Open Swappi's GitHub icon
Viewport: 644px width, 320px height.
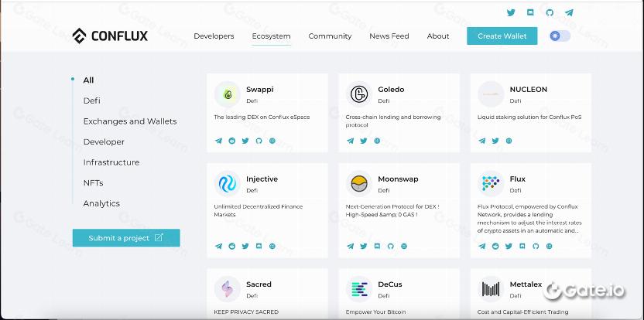(259, 141)
